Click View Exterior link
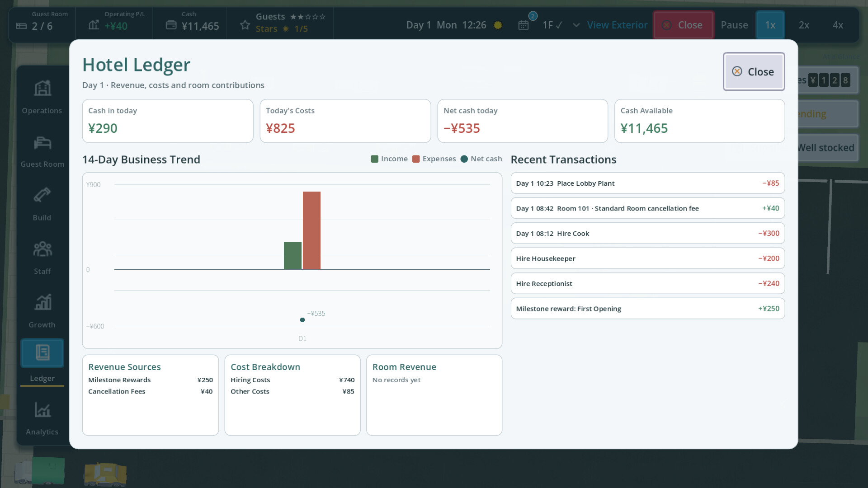868x488 pixels. click(617, 25)
